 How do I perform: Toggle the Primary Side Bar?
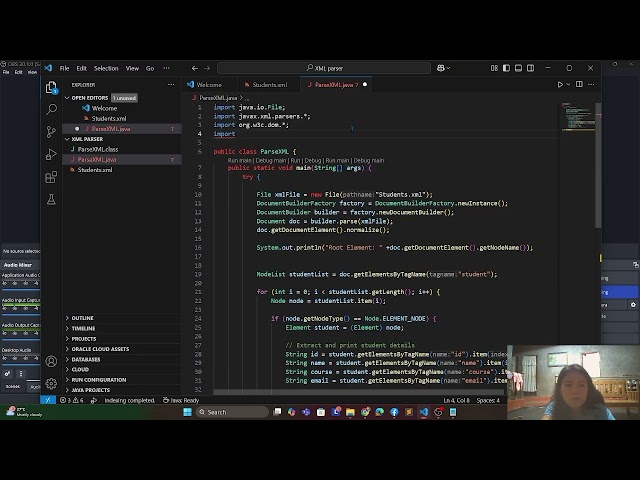point(506,68)
